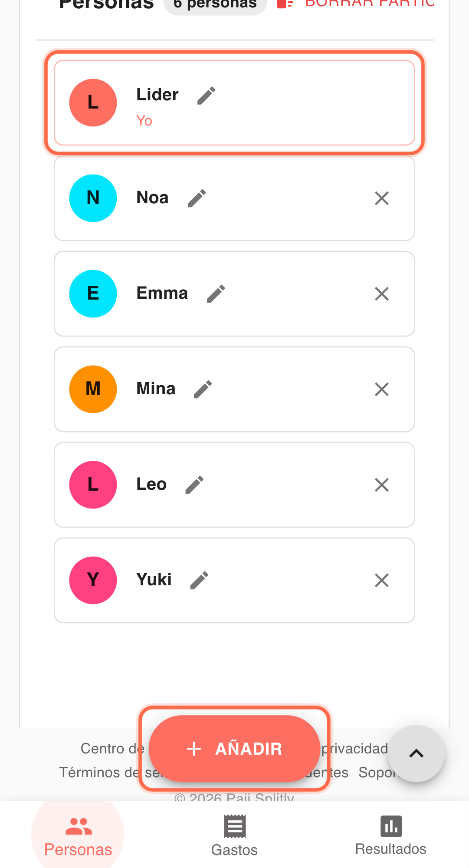Click Lider's coral avatar circle
The image size is (469, 868).
tap(93, 103)
